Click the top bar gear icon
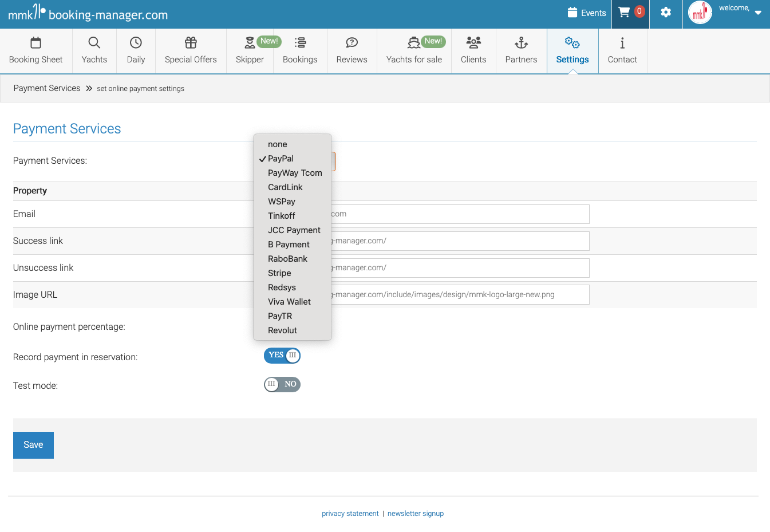Screen dimensions: 770x532 666,12
